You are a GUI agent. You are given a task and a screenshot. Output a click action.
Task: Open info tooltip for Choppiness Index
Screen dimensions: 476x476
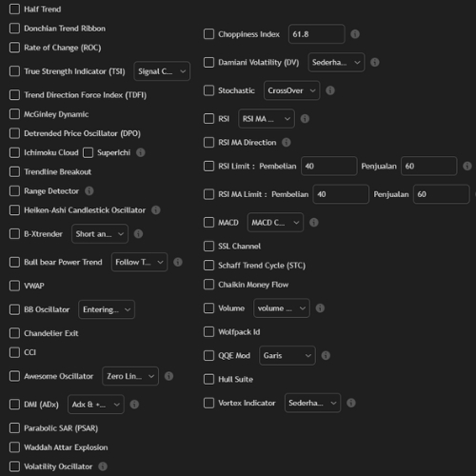point(355,34)
